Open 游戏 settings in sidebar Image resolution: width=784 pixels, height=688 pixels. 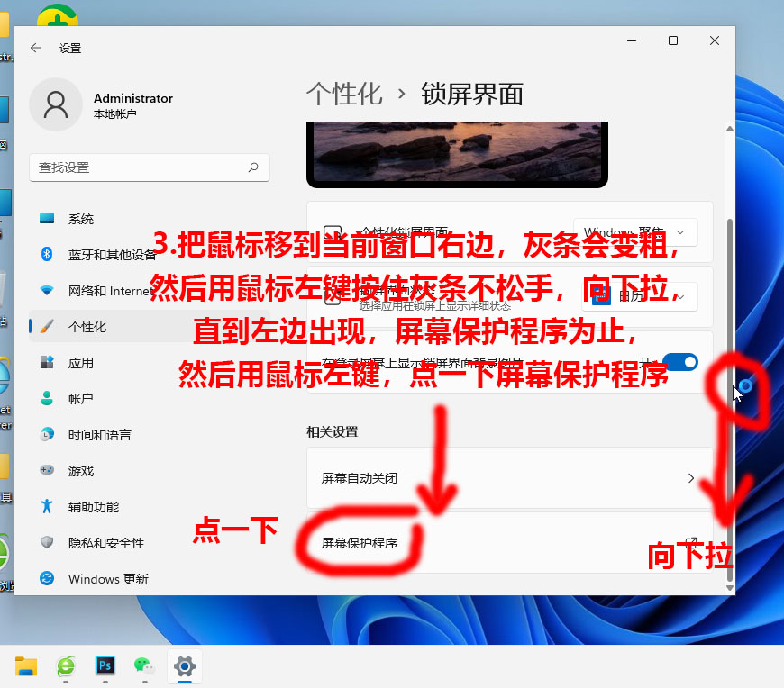tap(83, 470)
